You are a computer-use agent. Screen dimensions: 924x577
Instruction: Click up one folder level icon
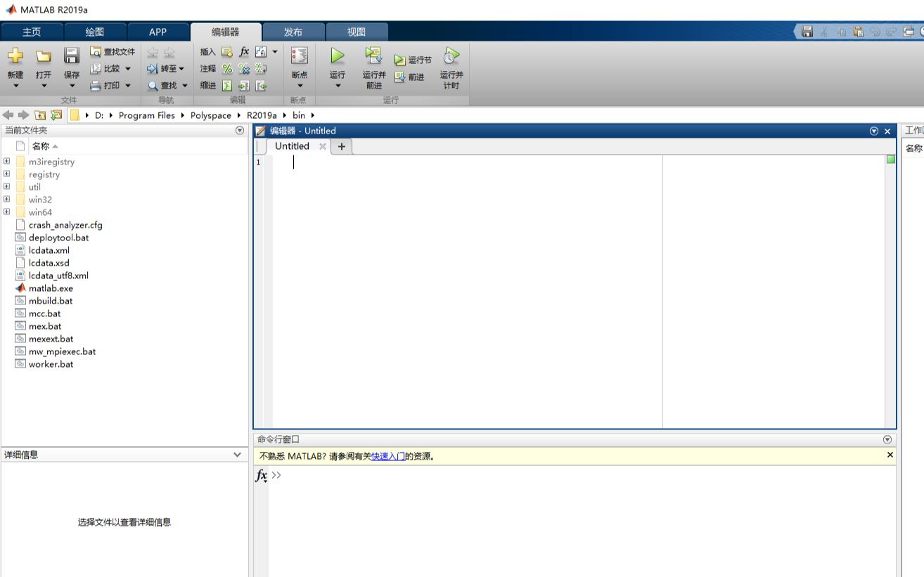pos(40,115)
